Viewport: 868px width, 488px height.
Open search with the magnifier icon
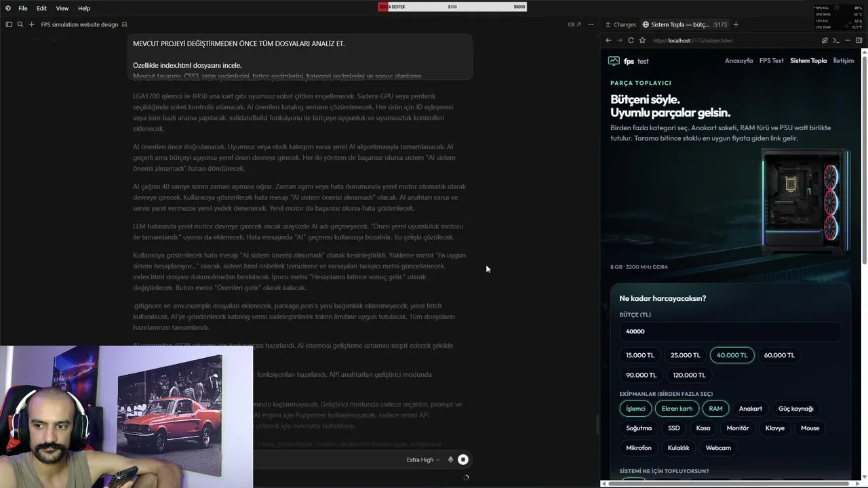[20, 24]
